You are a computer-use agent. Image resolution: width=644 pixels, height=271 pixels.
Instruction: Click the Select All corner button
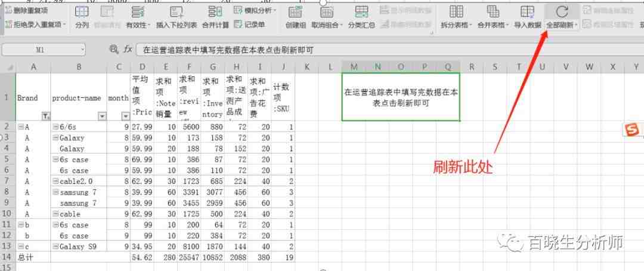coord(8,67)
